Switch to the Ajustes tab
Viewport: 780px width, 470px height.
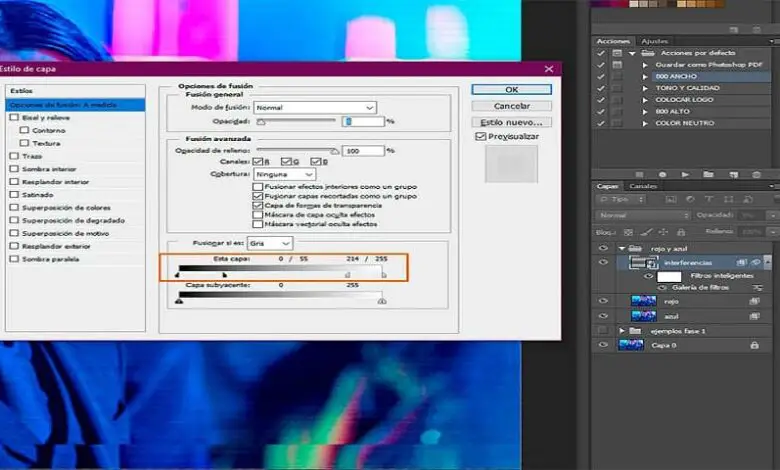(654, 41)
